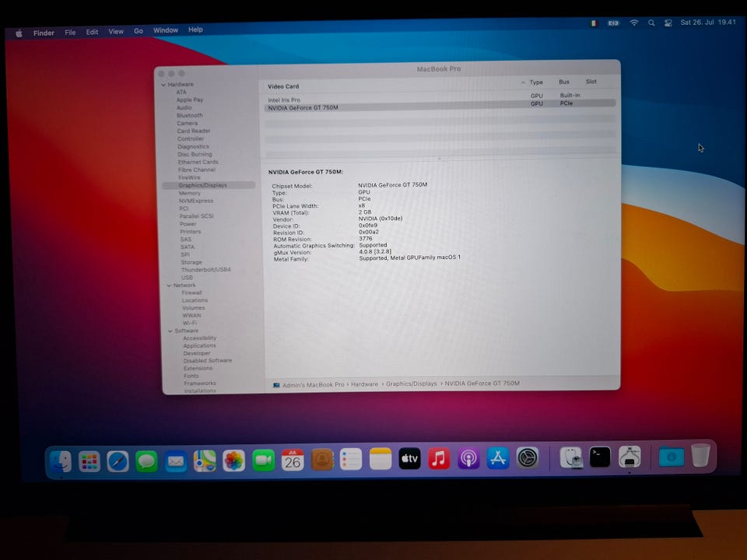
Task: Collapse the Hardware section in sidebar
Action: [x=163, y=85]
